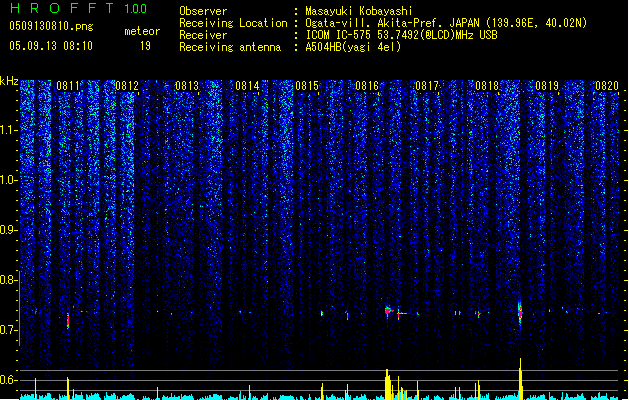Click the date stamp 05.09.13 08:10
This screenshot has height=400, width=629.
51,46
